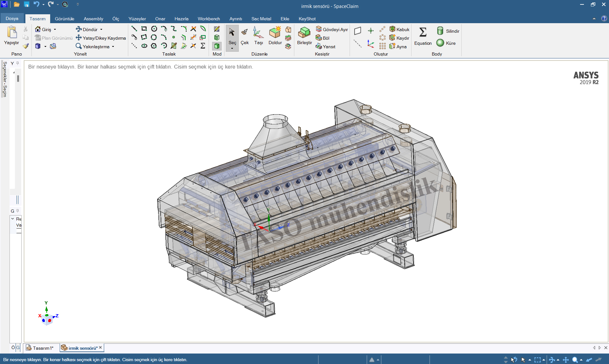Click the Böl split tool button
Screen dimensions: 609x364
pyautogui.click(x=322, y=38)
